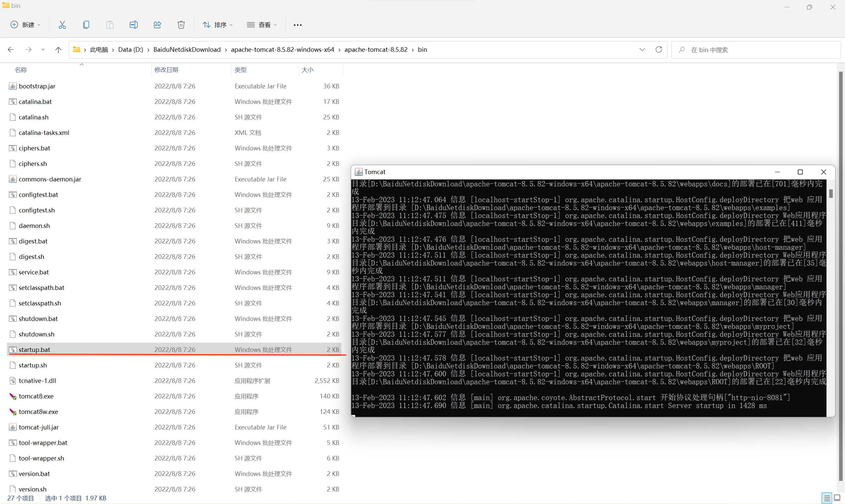Click the Data (D:) breadcrumb

tap(130, 49)
